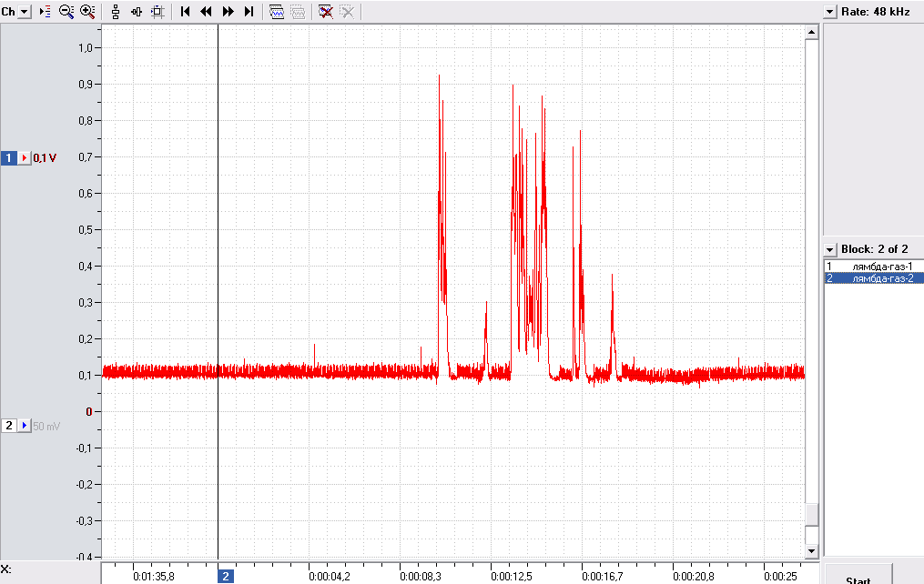The height and width of the screenshot is (584, 924).
Task: Select block лямбда-газ-1 in list
Action: coord(874,267)
